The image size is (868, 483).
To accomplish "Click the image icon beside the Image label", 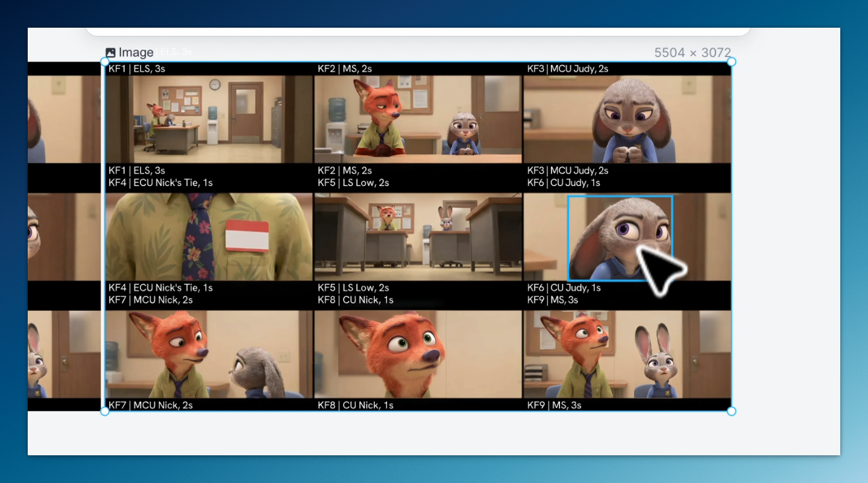I will click(110, 53).
